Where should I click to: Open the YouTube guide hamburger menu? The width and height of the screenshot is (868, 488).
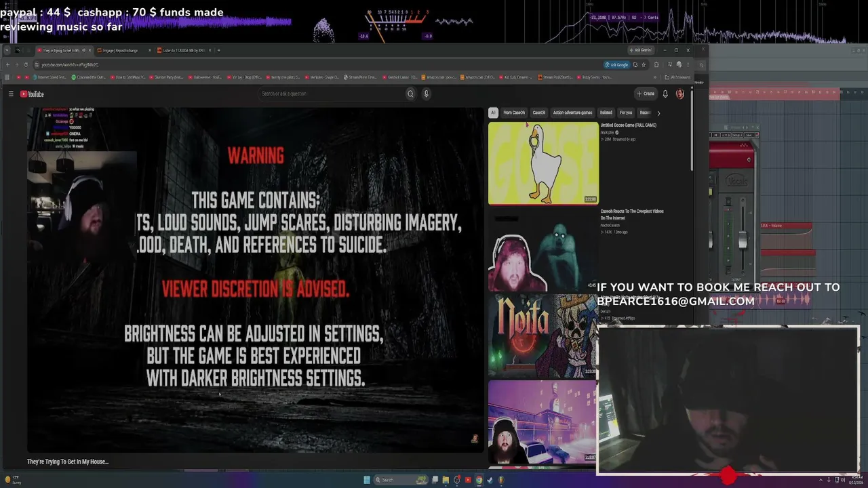pos(11,94)
